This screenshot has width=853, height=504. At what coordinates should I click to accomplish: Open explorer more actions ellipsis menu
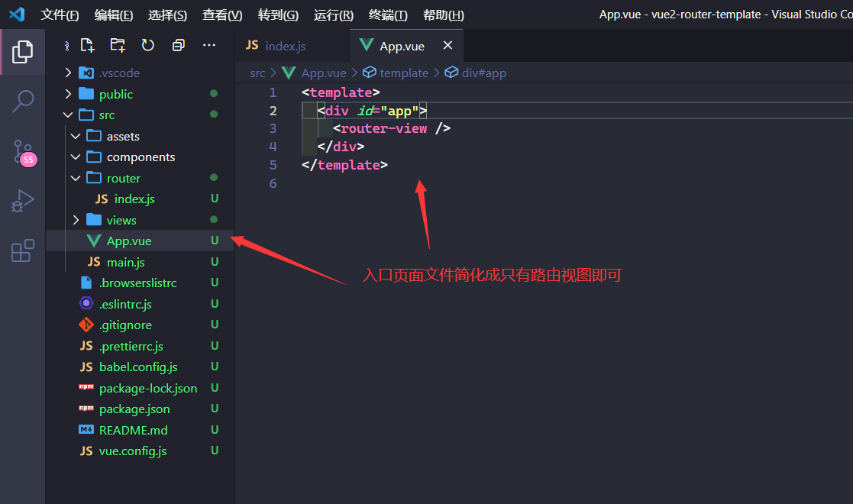click(x=209, y=45)
